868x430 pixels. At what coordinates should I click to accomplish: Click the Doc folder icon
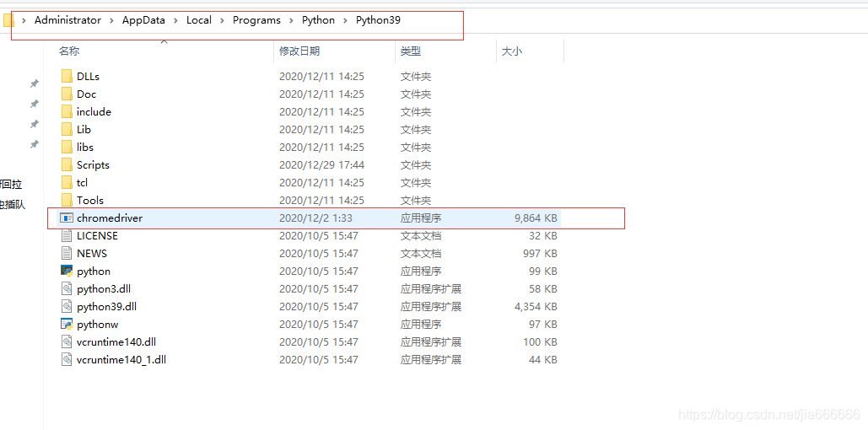coord(67,94)
